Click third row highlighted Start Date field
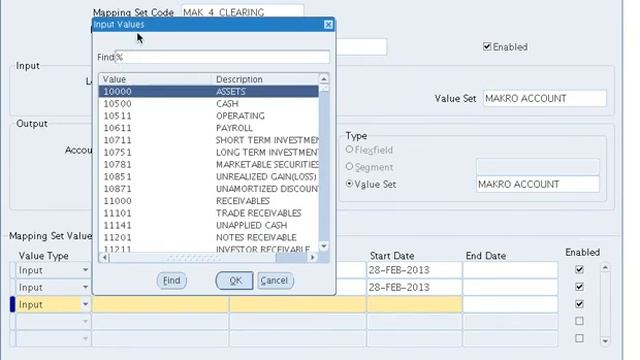640x360 pixels. [x=414, y=304]
